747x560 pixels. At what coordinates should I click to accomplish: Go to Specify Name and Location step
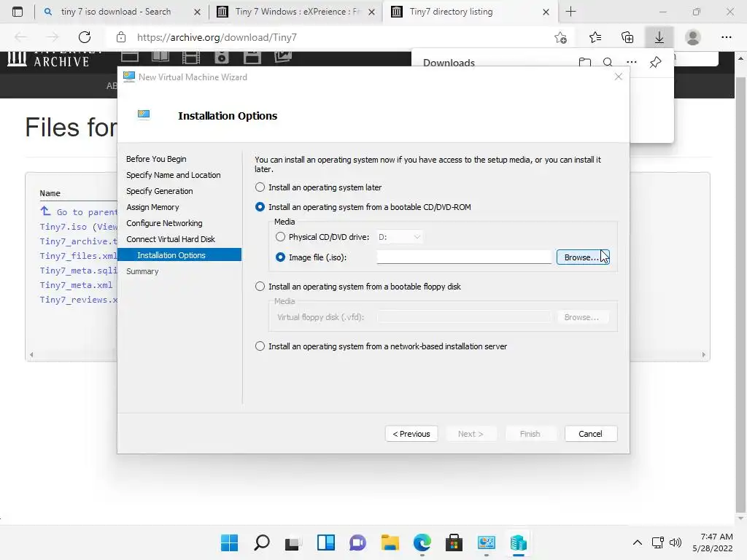[x=174, y=175]
